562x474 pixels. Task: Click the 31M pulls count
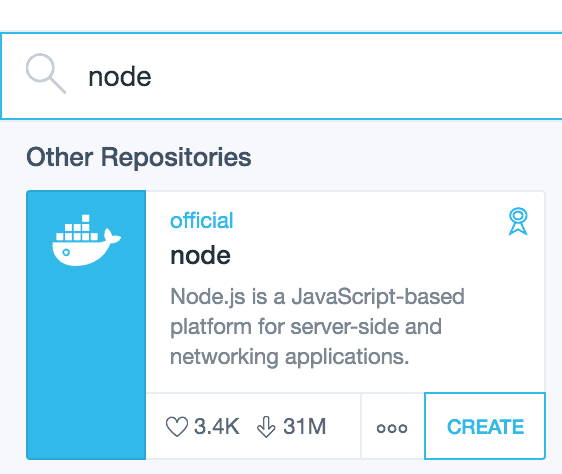[305, 427]
